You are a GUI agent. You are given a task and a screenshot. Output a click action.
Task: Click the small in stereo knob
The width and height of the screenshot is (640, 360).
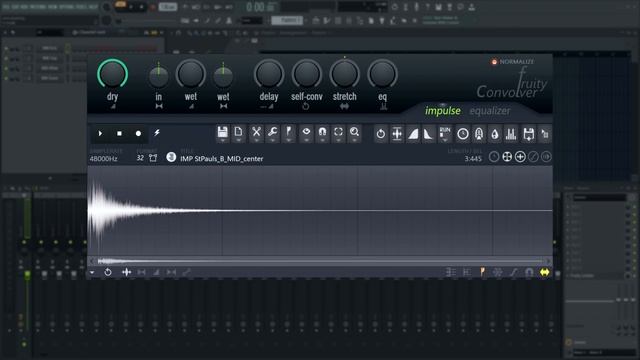pos(158,77)
